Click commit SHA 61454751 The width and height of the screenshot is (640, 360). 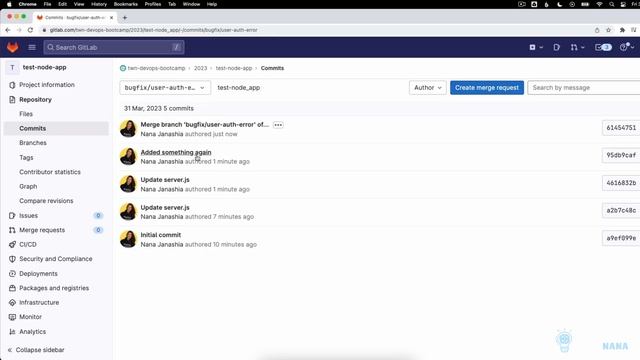pos(621,128)
